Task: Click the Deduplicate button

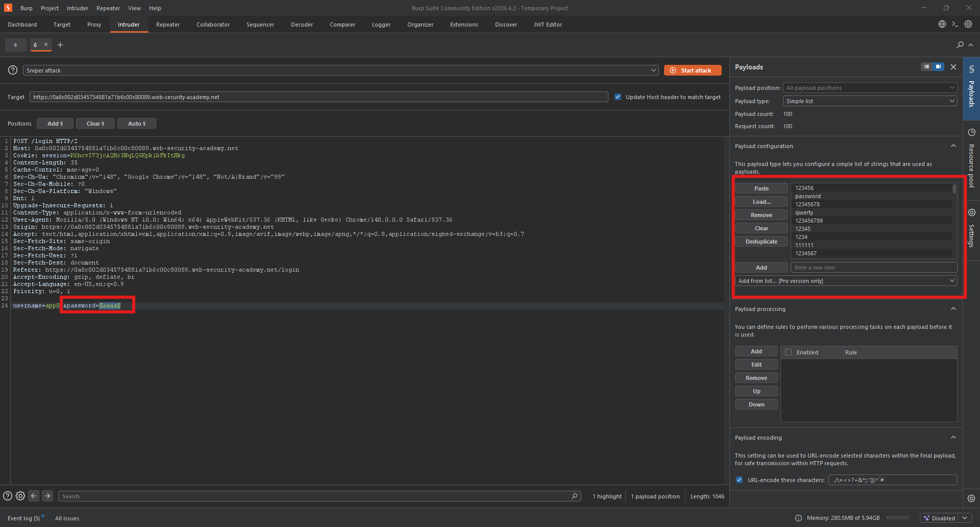Action: coord(762,242)
